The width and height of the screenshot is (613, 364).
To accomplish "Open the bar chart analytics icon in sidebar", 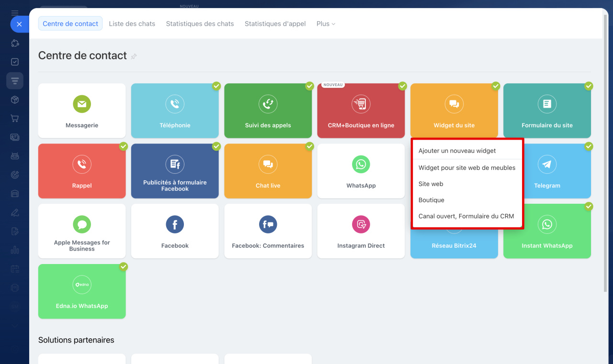I will point(15,250).
